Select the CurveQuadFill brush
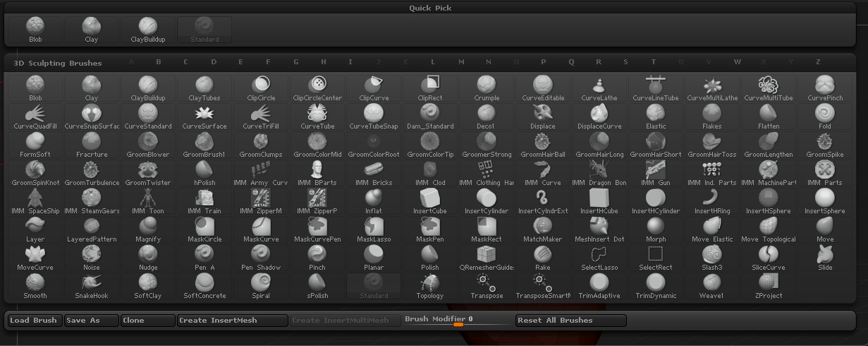The width and height of the screenshot is (868, 346). [35, 117]
